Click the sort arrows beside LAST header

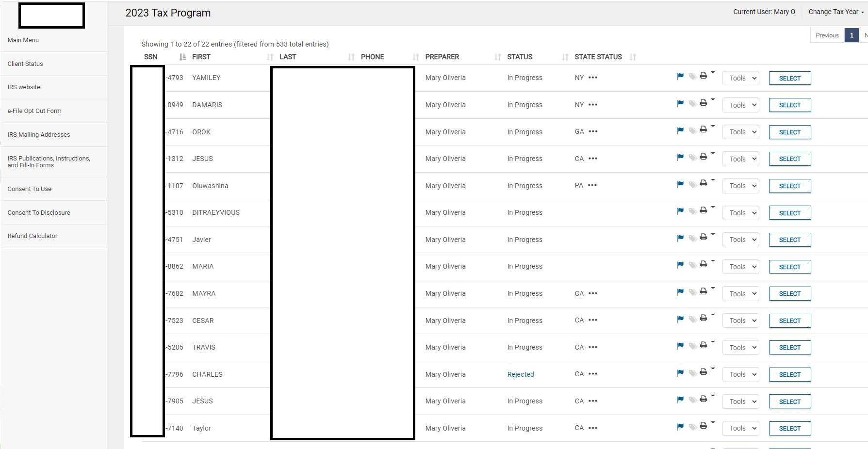[352, 57]
